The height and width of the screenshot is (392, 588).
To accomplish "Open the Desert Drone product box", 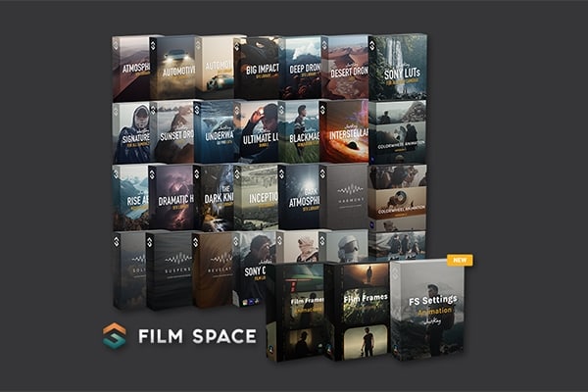I will pos(345,68).
